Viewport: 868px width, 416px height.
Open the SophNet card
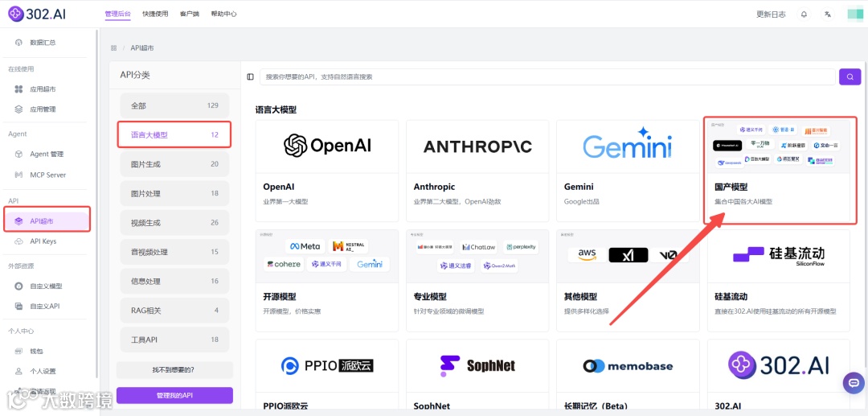(477, 374)
